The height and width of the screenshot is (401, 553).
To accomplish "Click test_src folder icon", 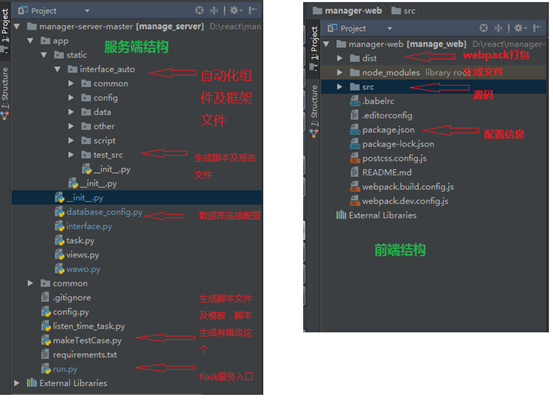I will pyautogui.click(x=86, y=154).
